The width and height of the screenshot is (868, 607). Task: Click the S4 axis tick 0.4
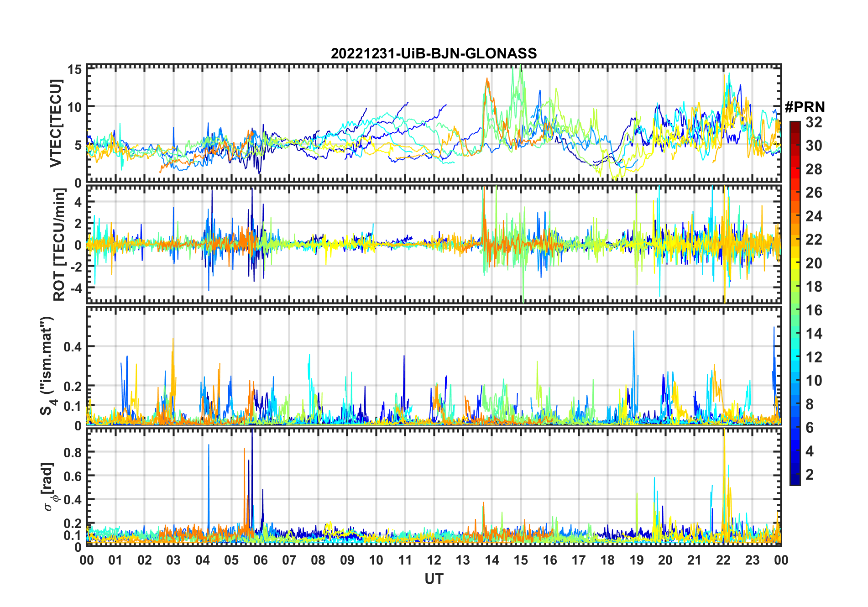coord(73,347)
